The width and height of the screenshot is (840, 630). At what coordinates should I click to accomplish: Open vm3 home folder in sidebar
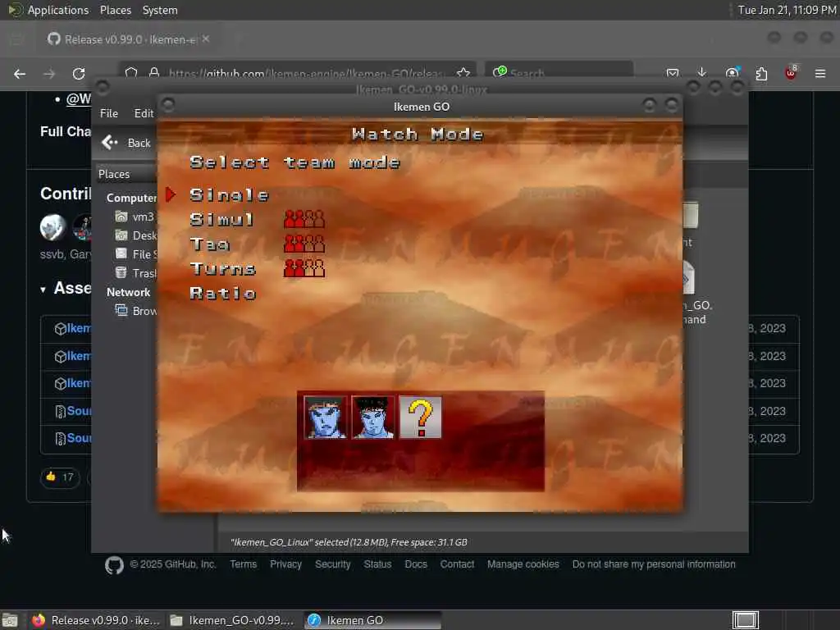click(x=135, y=217)
